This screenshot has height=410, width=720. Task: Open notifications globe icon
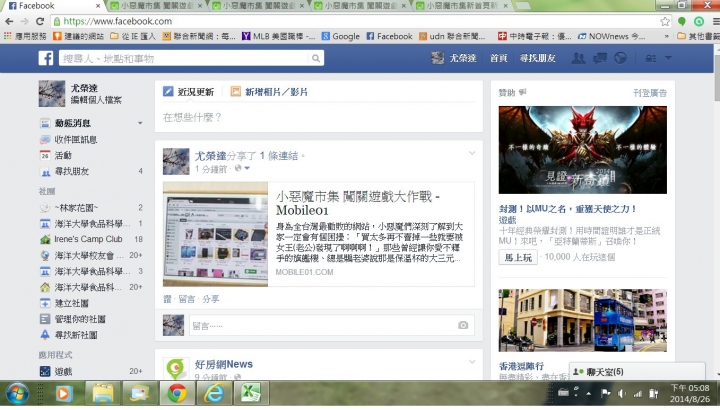[620, 58]
